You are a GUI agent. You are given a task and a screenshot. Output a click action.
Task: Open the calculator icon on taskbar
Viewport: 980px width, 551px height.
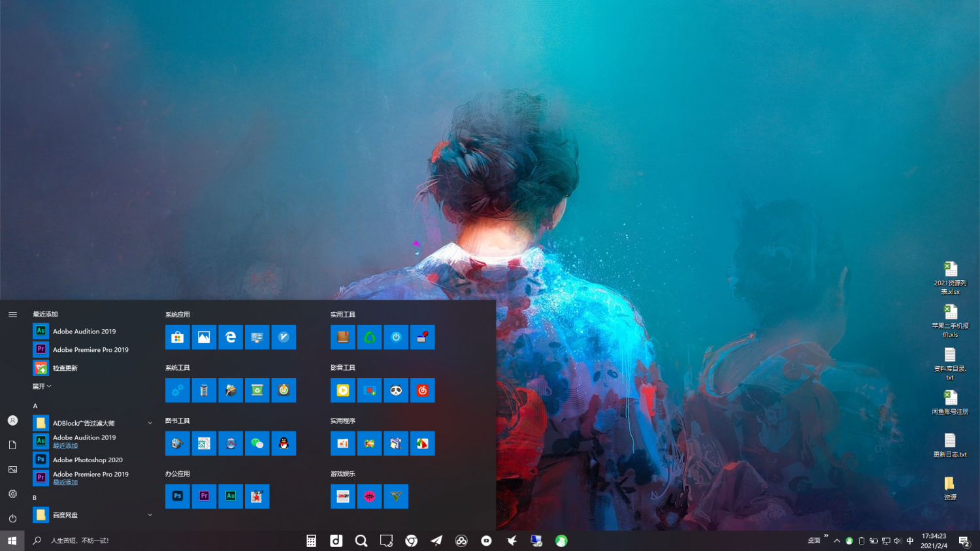[311, 541]
